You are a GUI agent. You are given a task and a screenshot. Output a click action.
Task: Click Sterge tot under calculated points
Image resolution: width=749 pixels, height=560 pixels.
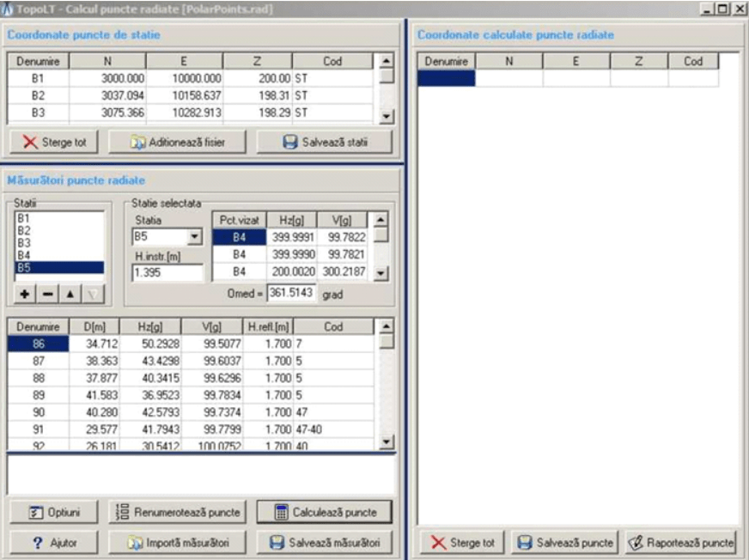tap(462, 542)
